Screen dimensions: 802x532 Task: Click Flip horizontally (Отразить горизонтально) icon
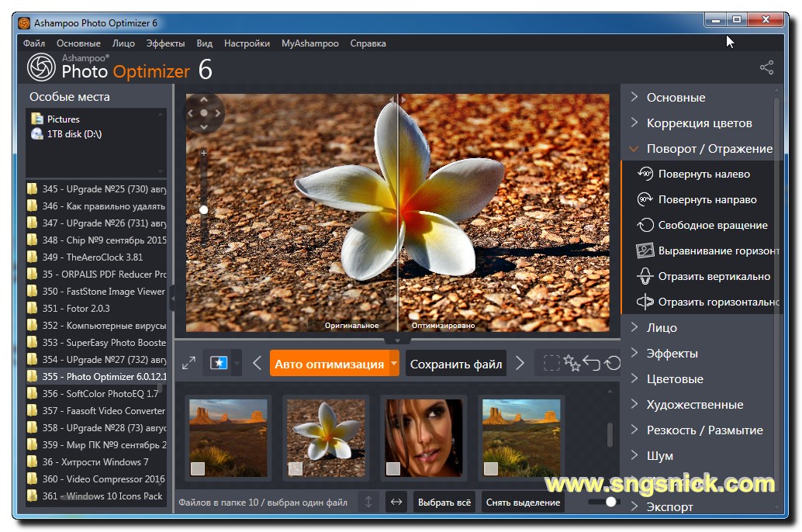coord(645,302)
